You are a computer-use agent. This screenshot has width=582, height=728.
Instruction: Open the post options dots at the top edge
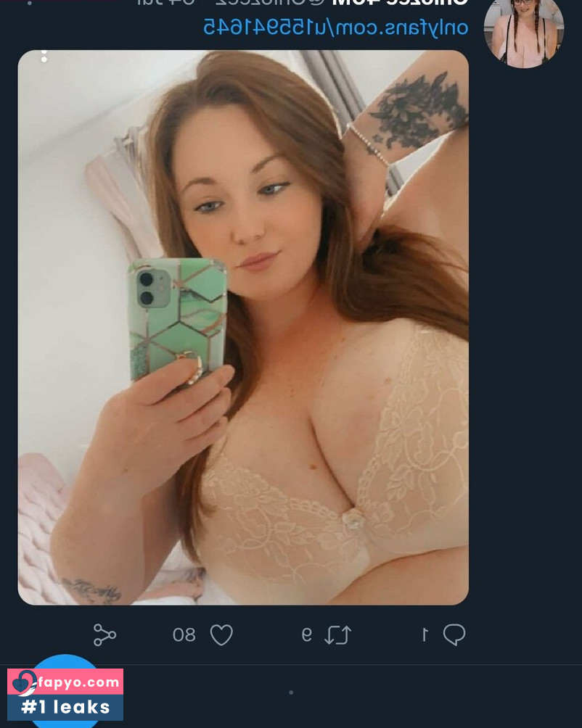29,3
